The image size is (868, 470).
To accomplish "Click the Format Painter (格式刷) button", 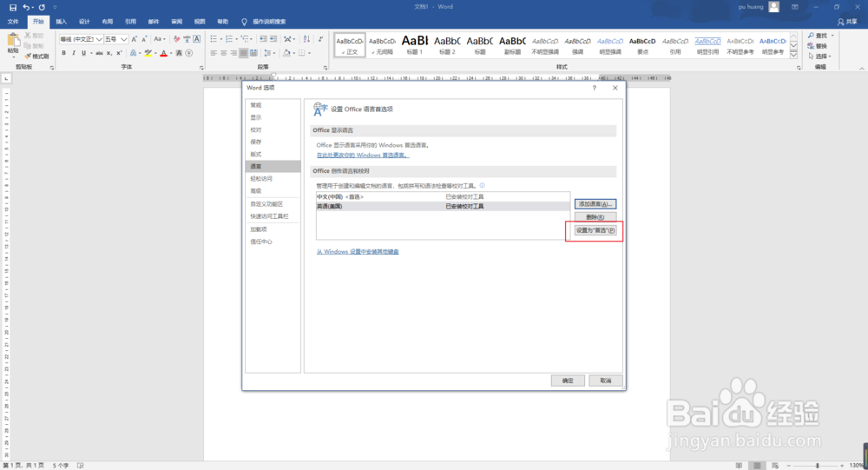I will (x=36, y=56).
